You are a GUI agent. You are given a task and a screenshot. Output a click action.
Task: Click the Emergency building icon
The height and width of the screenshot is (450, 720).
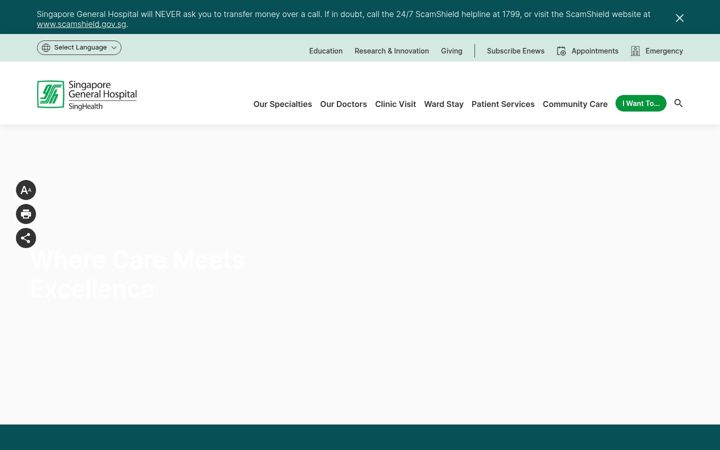(x=635, y=51)
